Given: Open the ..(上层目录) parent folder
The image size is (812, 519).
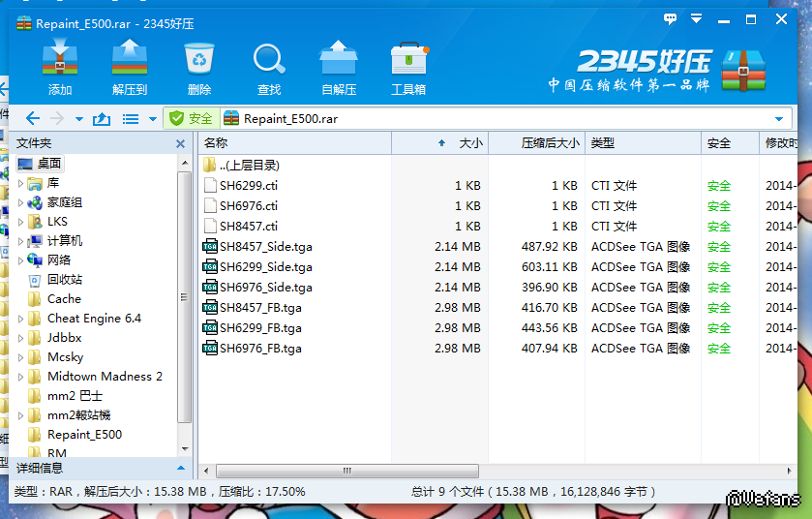Looking at the screenshot, I should (241, 166).
